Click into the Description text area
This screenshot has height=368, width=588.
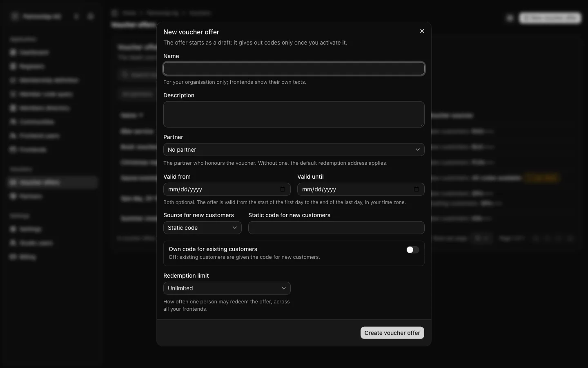pyautogui.click(x=294, y=114)
